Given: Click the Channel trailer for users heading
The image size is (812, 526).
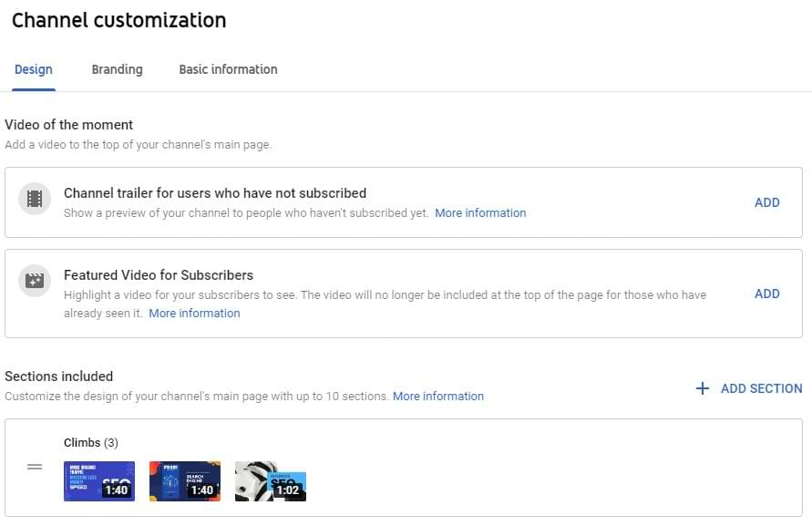Looking at the screenshot, I should (215, 192).
